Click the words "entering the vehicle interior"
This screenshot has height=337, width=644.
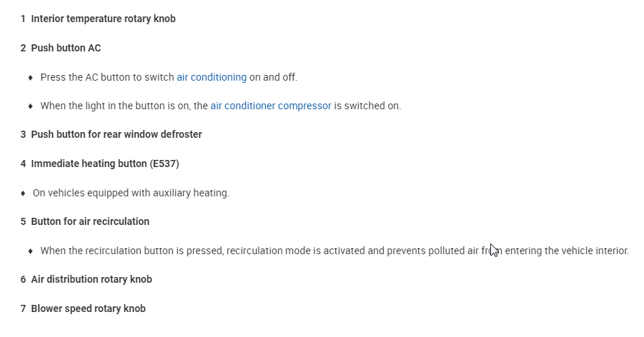click(x=567, y=251)
